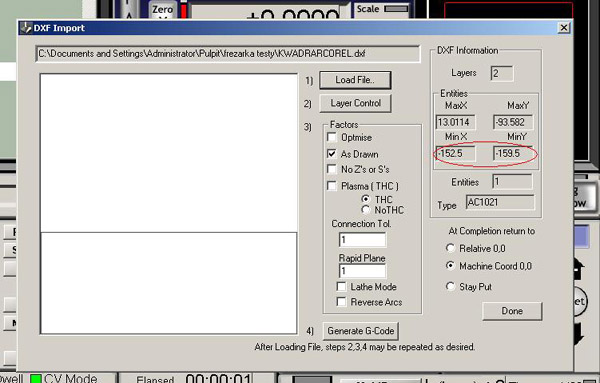Select Stay Put radio option
600x383 pixels.
pos(450,287)
